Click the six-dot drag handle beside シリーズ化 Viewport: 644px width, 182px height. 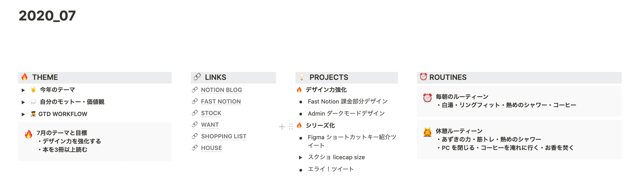pos(290,126)
